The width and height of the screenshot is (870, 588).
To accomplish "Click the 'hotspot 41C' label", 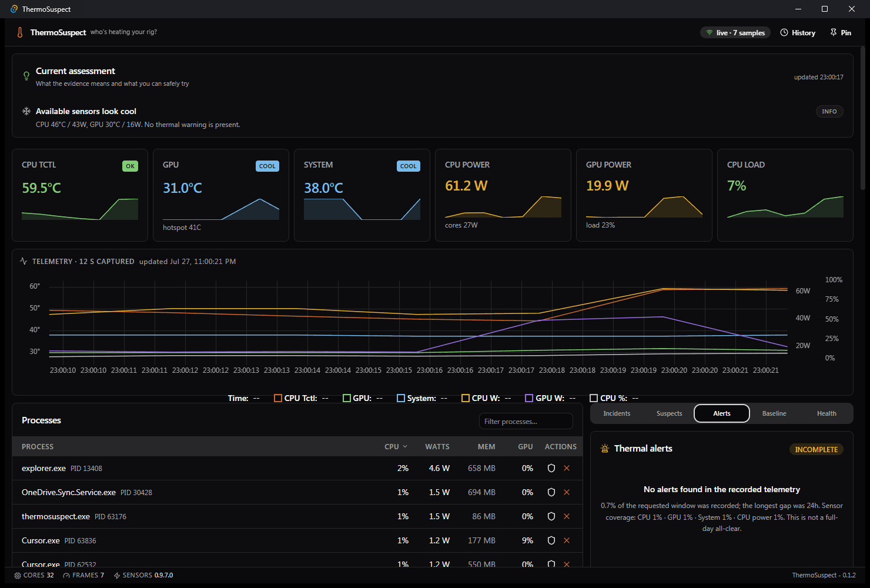I will 182,228.
